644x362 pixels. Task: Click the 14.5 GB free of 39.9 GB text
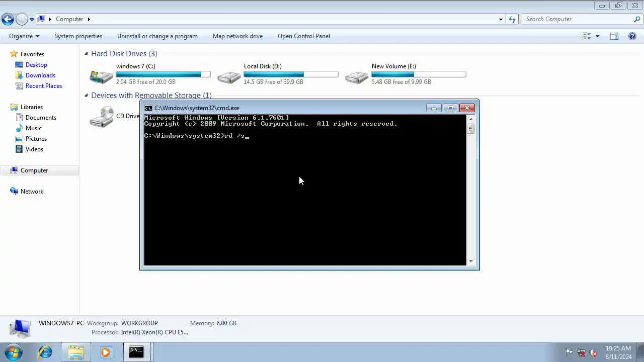(x=274, y=82)
